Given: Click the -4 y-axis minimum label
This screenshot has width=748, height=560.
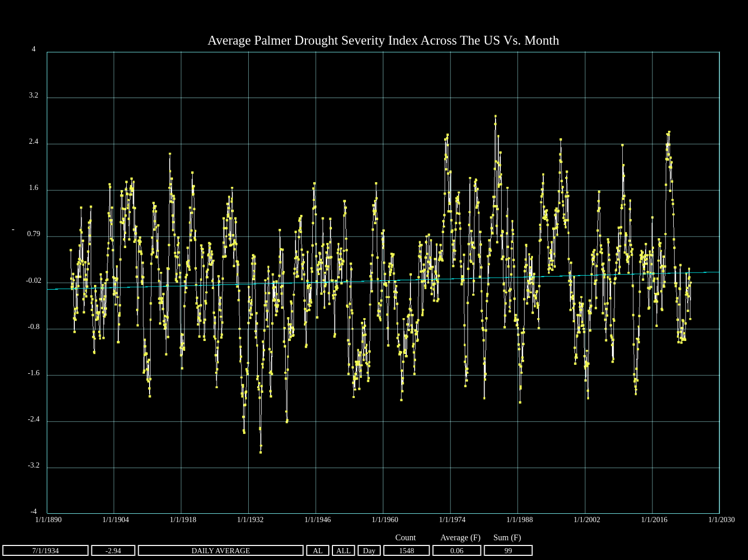Looking at the screenshot, I should [x=34, y=512].
